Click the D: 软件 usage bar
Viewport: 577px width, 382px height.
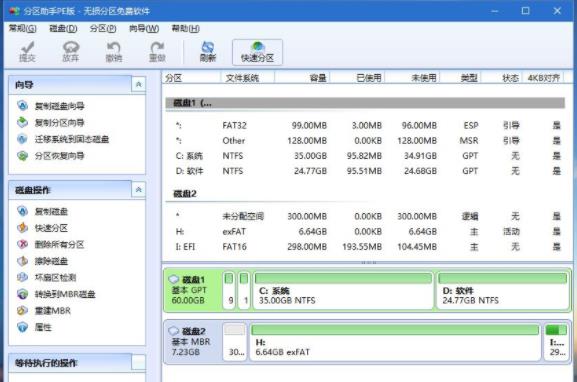point(503,278)
